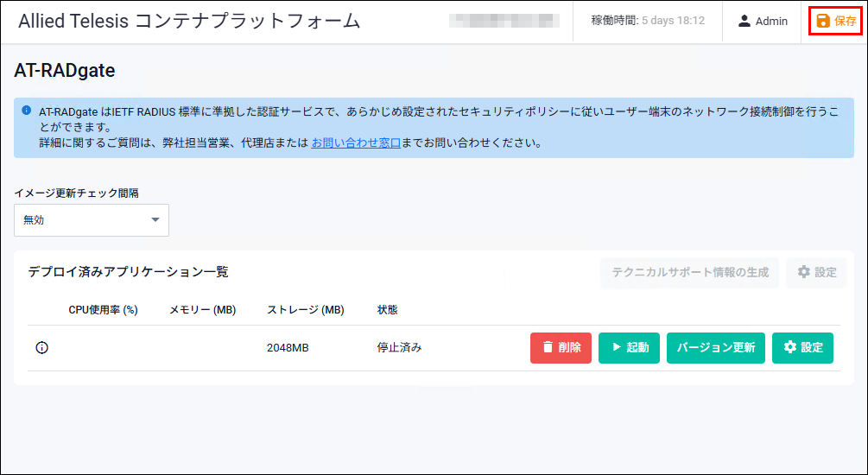
Task: Click the バージョン更新 button
Action: coord(716,348)
